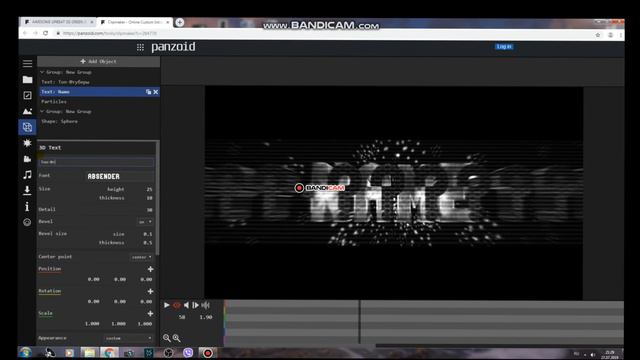Zoom in the timeline
Screen dimensions: 640x360
point(176,338)
